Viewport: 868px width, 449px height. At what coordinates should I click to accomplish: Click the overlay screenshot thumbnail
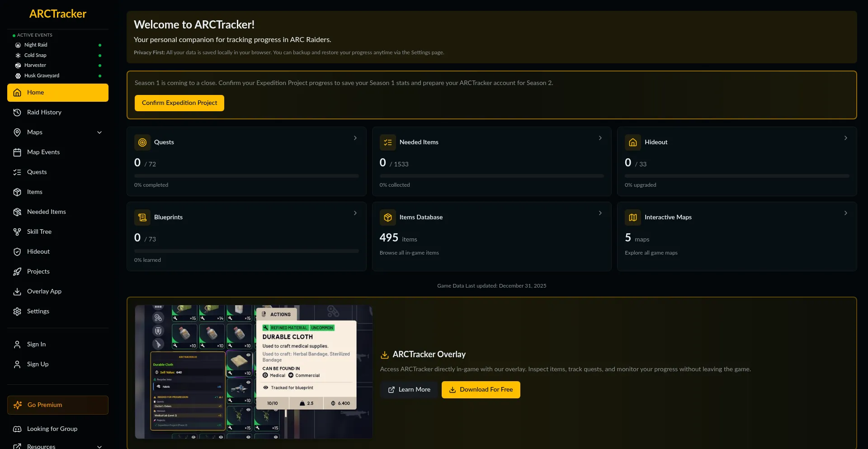point(253,372)
